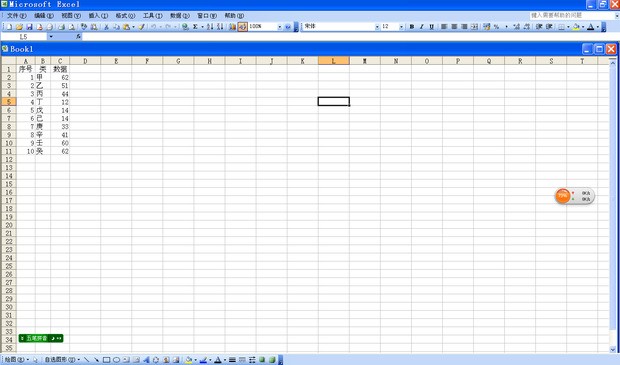Click the Decrease Decimal icon
The height and width of the screenshot is (365, 620).
(x=526, y=26)
